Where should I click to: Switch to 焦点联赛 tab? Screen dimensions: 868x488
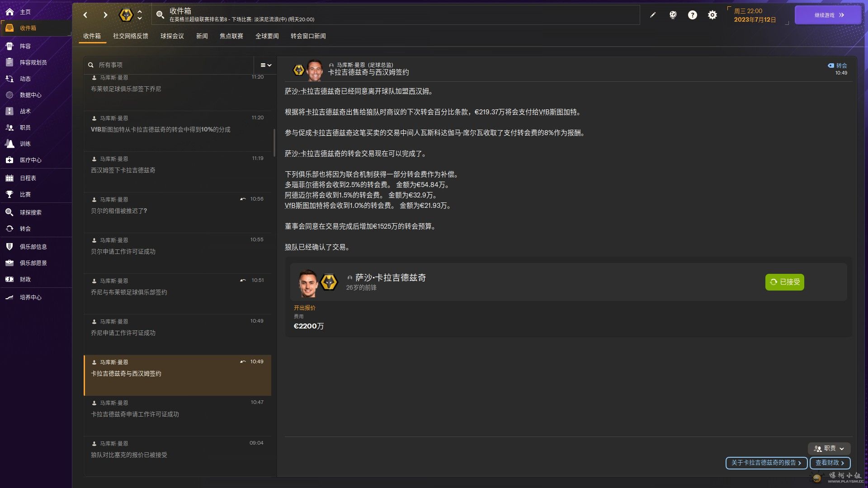(x=231, y=36)
